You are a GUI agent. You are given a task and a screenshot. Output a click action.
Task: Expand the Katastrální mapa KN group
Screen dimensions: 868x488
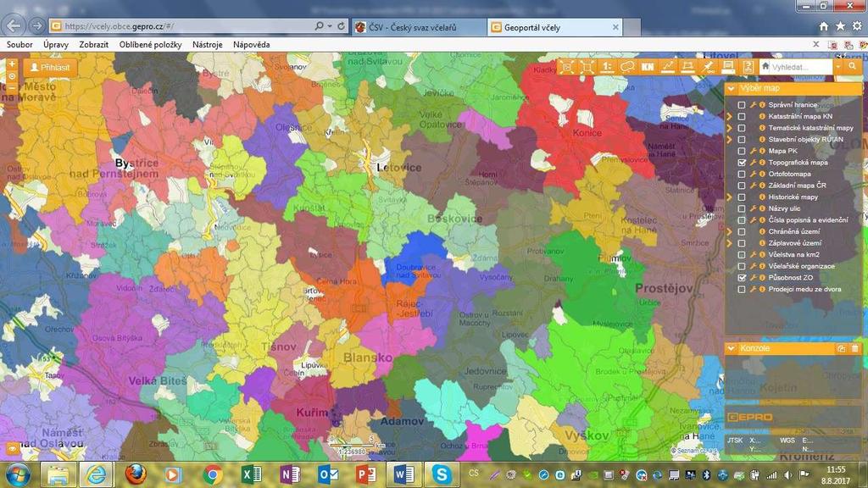coord(730,117)
